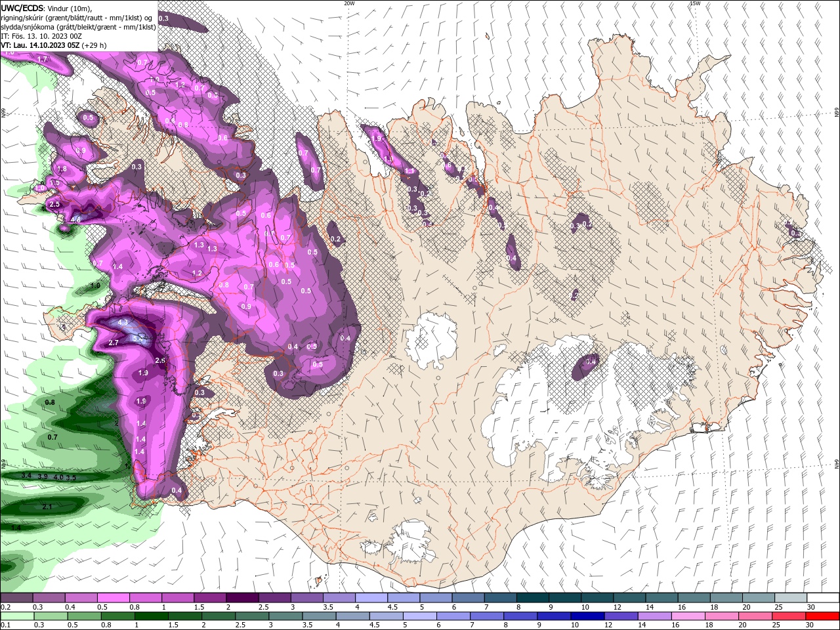Click the '0.7' rain value in the green area
Viewport: 840px width, 630px height.
(x=52, y=437)
